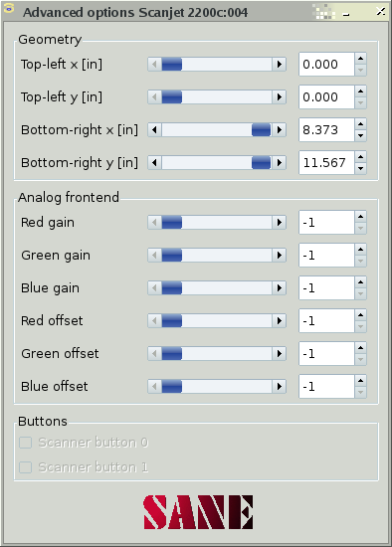Screen dimensions: 392x547
Task: Click right arrow of Green offset slider
Action: [280, 354]
